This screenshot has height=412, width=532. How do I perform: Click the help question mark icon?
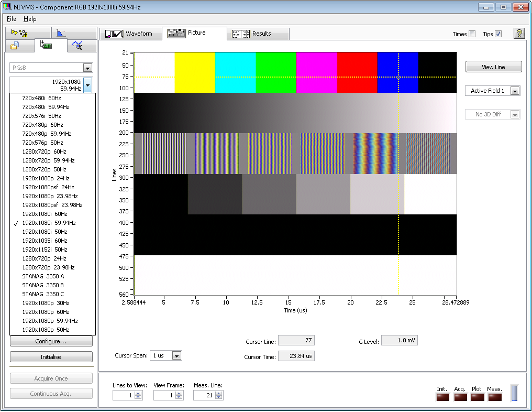pos(519,34)
